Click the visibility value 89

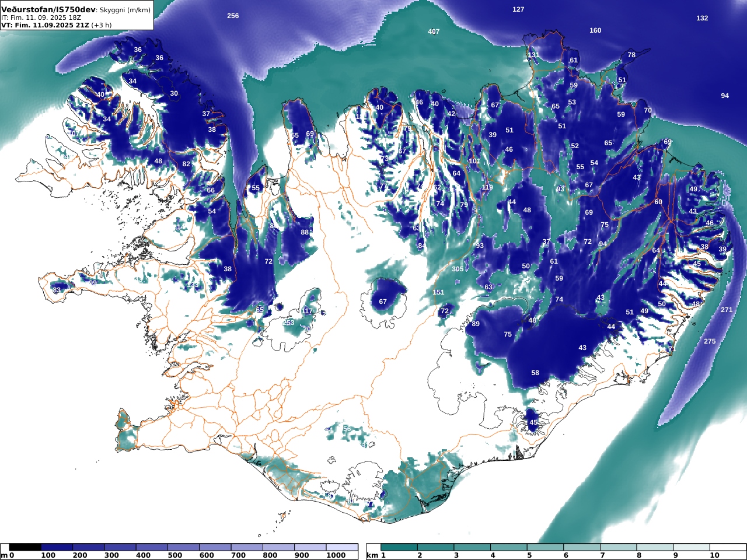point(476,324)
